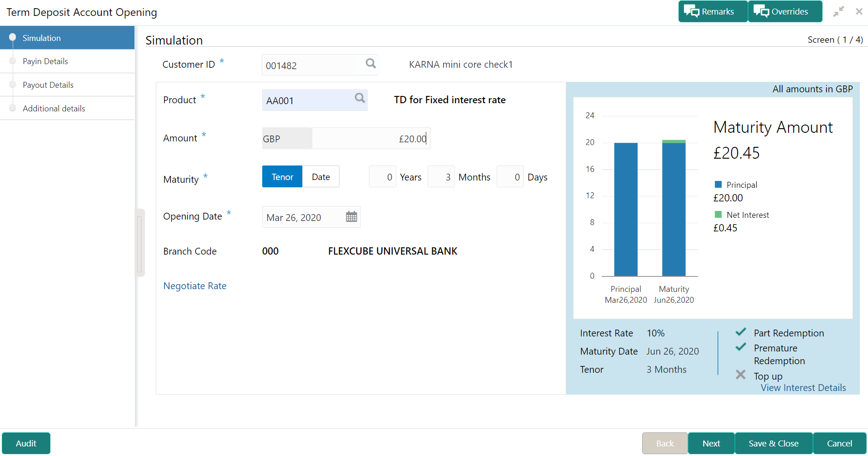Click the Tenor '3 Months' value
This screenshot has height=456, width=868.
(667, 370)
